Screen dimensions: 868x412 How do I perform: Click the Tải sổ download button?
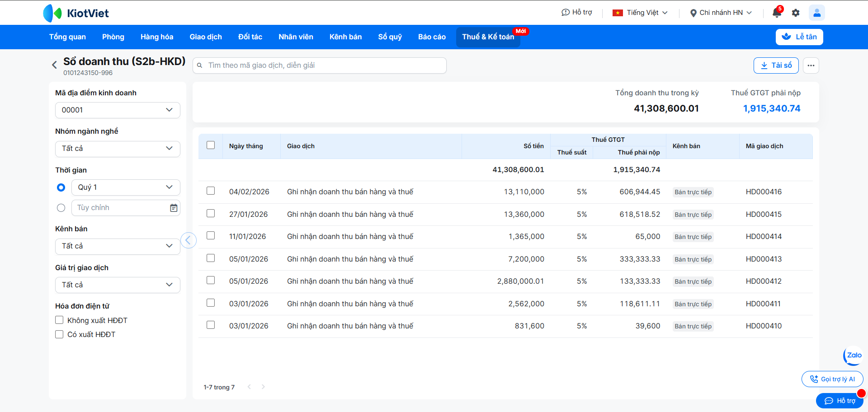[776, 66]
